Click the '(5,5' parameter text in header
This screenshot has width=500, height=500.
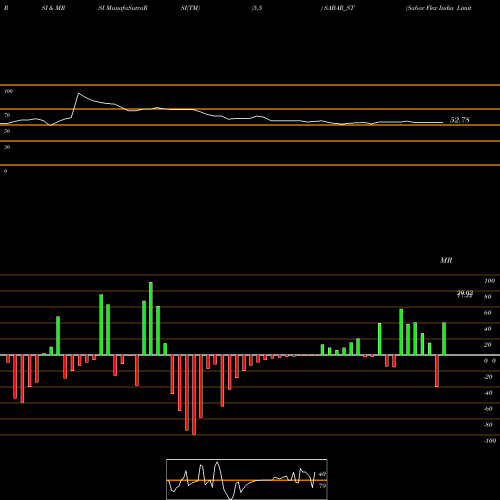coord(257,8)
